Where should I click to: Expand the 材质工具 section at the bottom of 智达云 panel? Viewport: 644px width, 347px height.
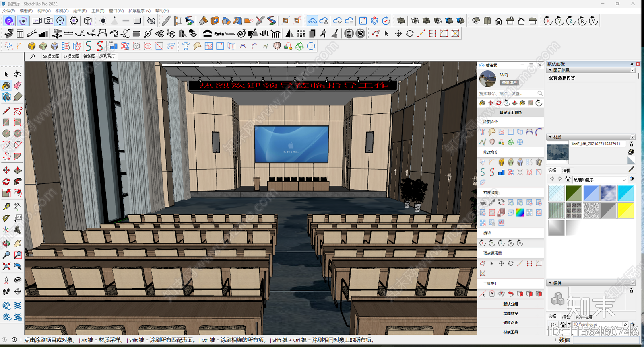[x=511, y=332]
